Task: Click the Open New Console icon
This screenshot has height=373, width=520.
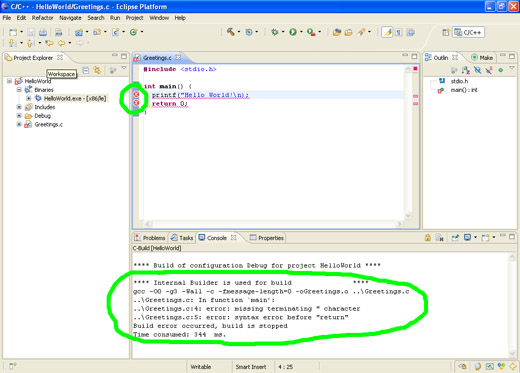Action: [x=485, y=237]
